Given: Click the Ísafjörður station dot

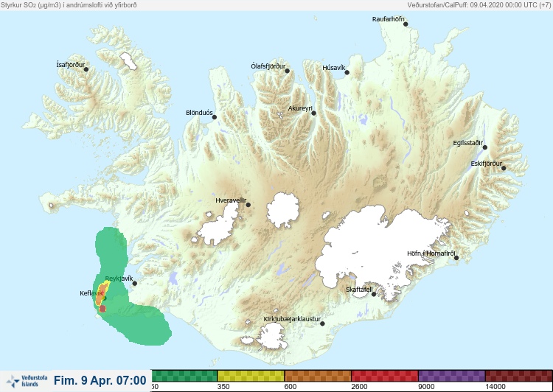Looking at the screenshot, I should click(86, 69).
